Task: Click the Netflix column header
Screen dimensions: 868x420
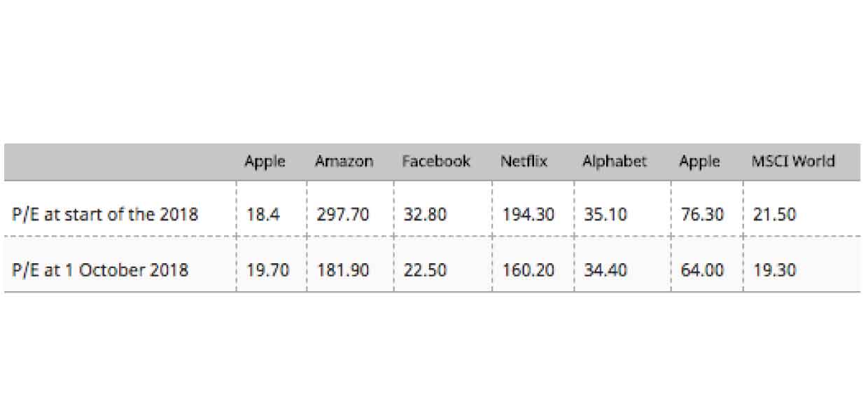Action: coord(524,162)
